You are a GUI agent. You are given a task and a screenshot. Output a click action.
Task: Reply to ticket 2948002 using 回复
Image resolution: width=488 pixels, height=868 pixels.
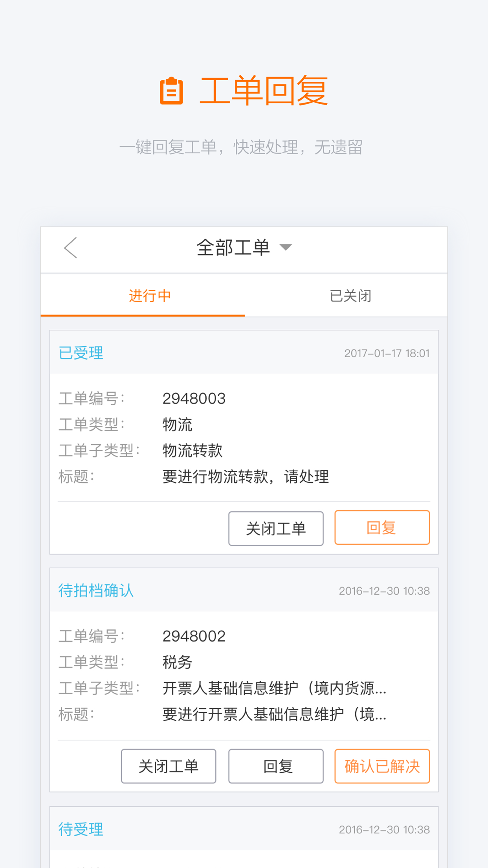click(x=276, y=766)
